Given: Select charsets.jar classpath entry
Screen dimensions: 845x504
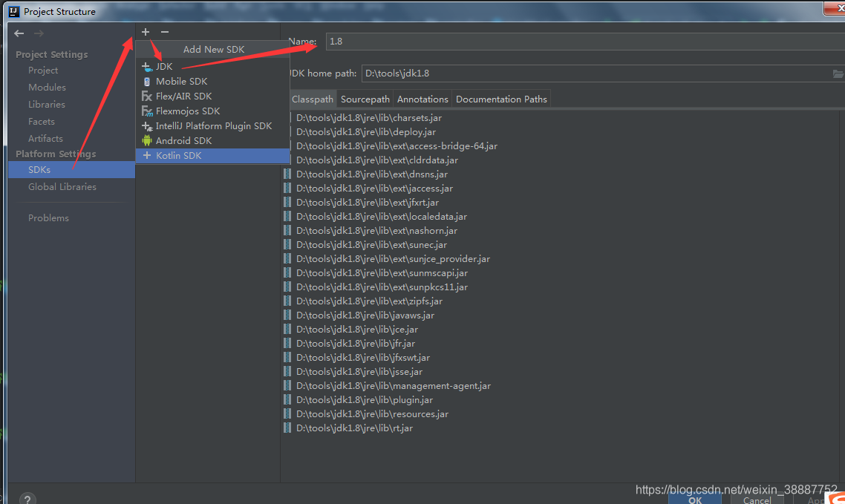Looking at the screenshot, I should [369, 118].
